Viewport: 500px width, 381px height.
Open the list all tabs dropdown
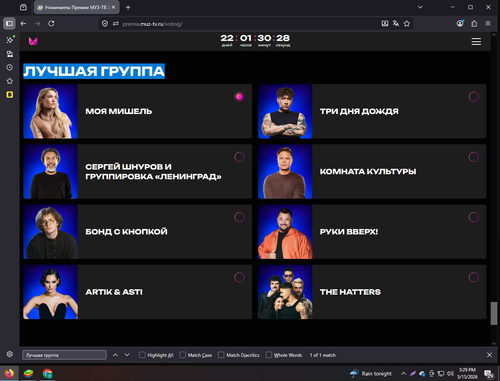[420, 7]
